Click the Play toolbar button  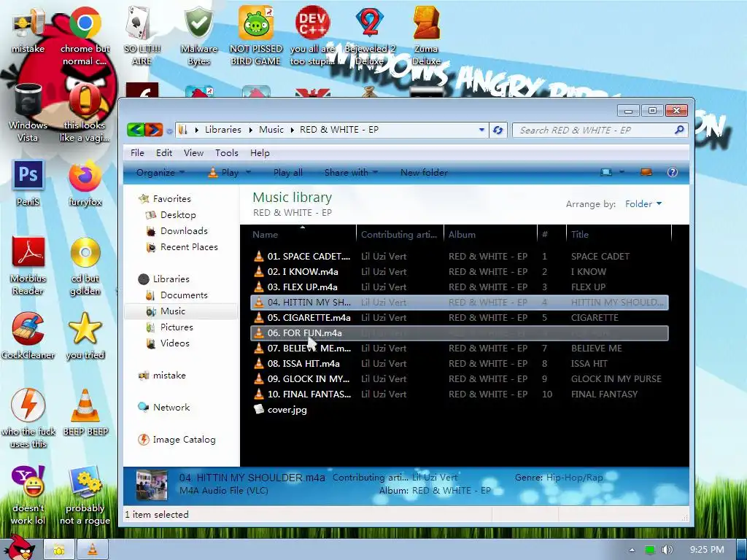pyautogui.click(x=224, y=172)
